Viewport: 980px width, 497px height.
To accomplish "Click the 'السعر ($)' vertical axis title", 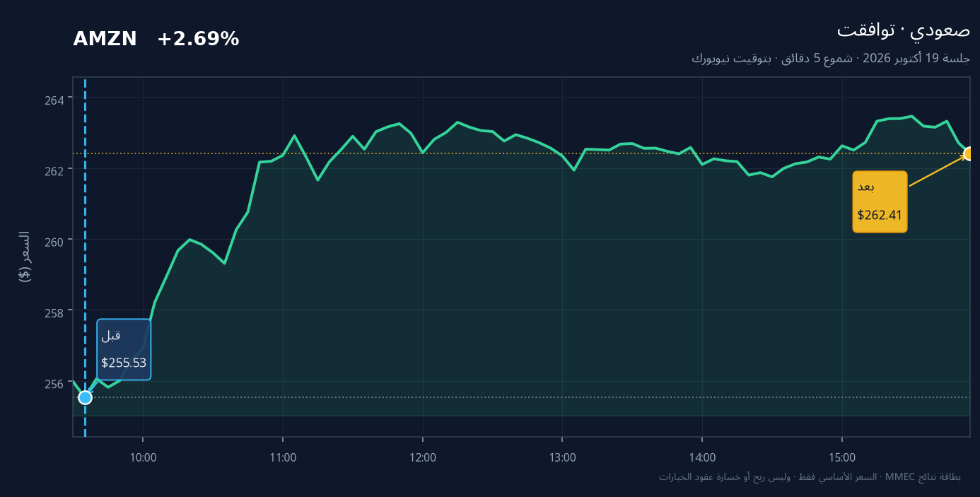I will tap(25, 257).
